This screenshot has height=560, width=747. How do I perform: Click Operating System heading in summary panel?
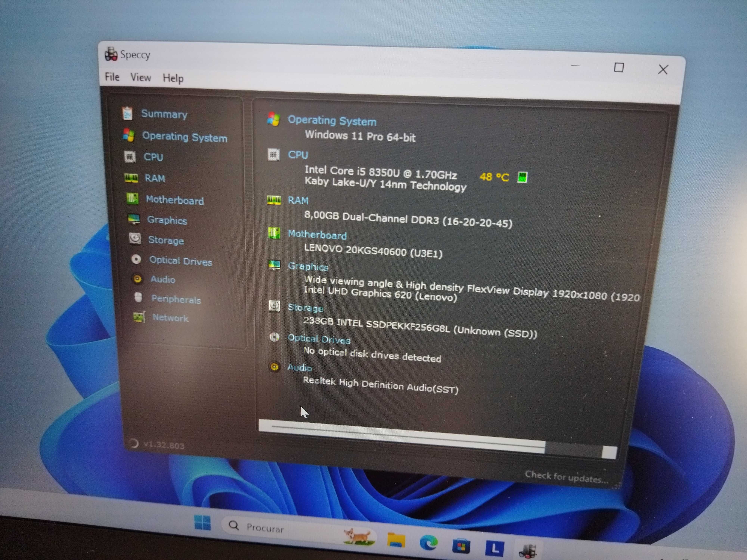332,121
